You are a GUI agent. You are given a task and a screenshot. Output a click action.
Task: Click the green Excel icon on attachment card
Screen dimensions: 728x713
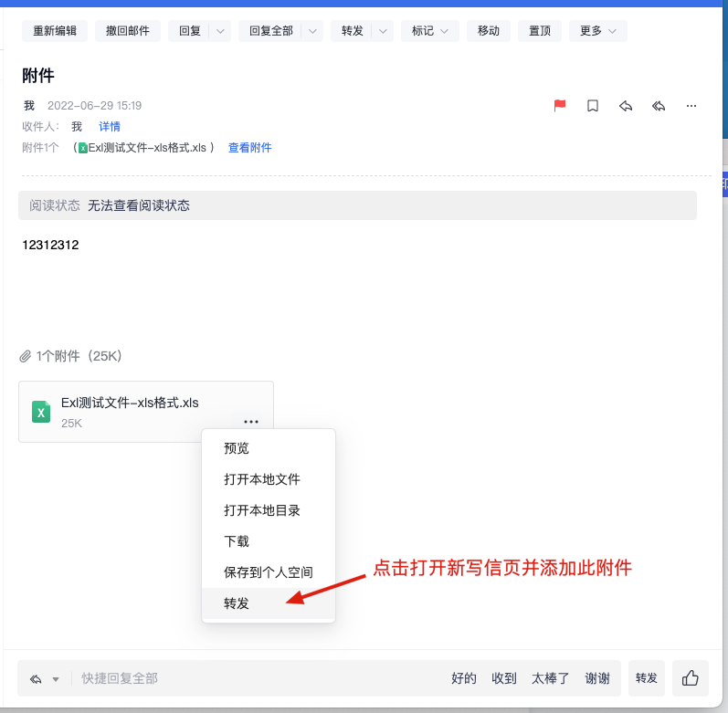click(41, 412)
